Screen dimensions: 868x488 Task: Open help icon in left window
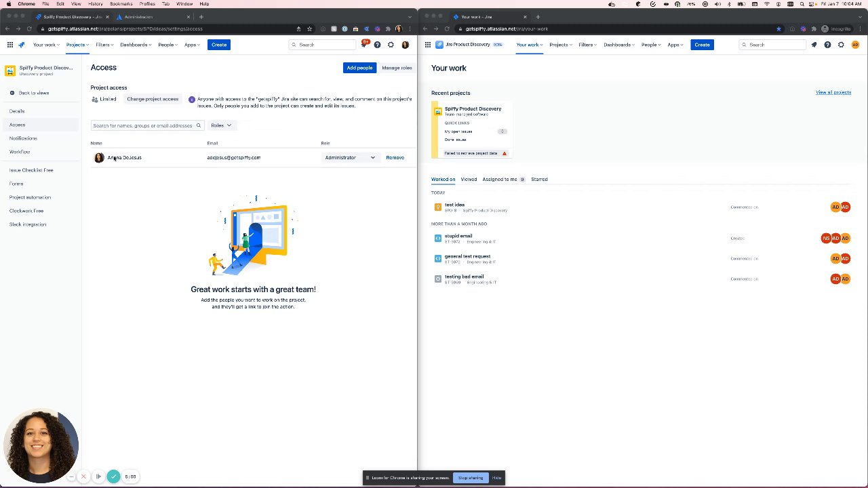tap(377, 45)
